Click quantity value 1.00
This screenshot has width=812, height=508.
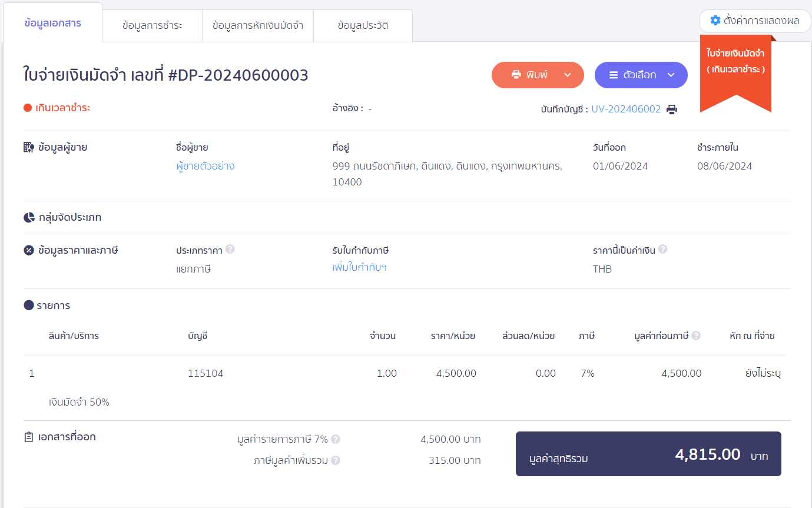coord(387,373)
